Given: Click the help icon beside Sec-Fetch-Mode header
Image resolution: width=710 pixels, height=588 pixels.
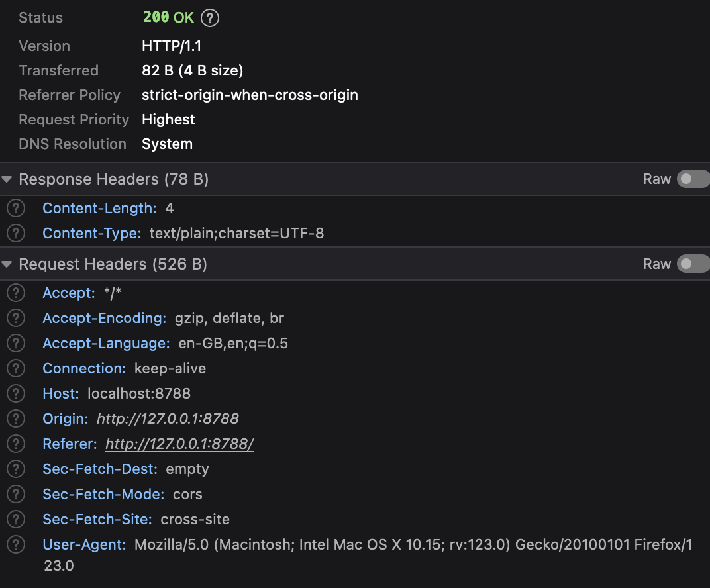Looking at the screenshot, I should pos(15,495).
